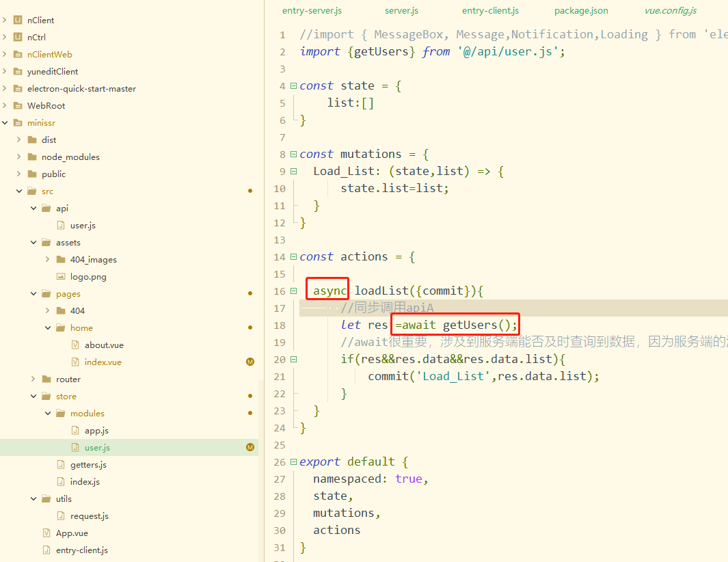The height and width of the screenshot is (562, 728).
Task: Click the modified badge beside index.vue
Action: click(250, 362)
